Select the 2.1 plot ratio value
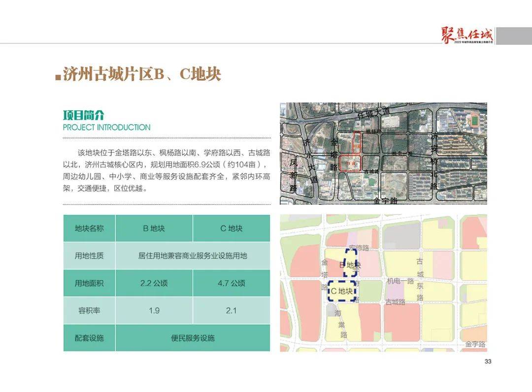The width and height of the screenshot is (532, 392). click(x=232, y=311)
